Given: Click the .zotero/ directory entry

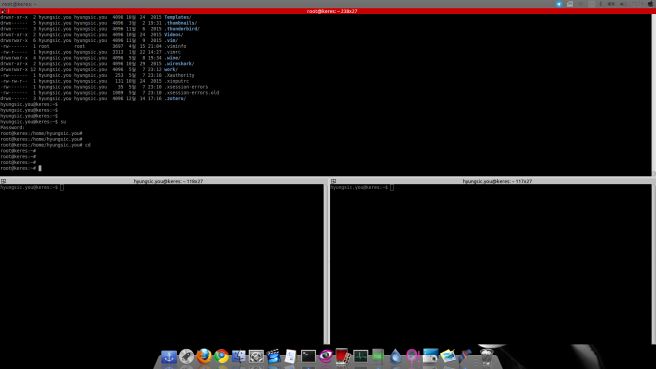Looking at the screenshot, I should click(175, 99).
